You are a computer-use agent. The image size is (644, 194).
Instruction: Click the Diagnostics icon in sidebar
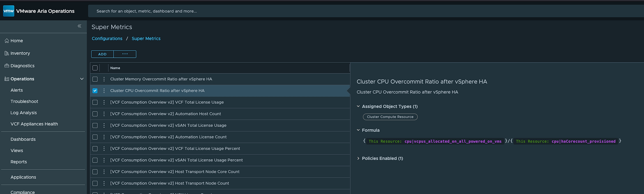(7, 66)
